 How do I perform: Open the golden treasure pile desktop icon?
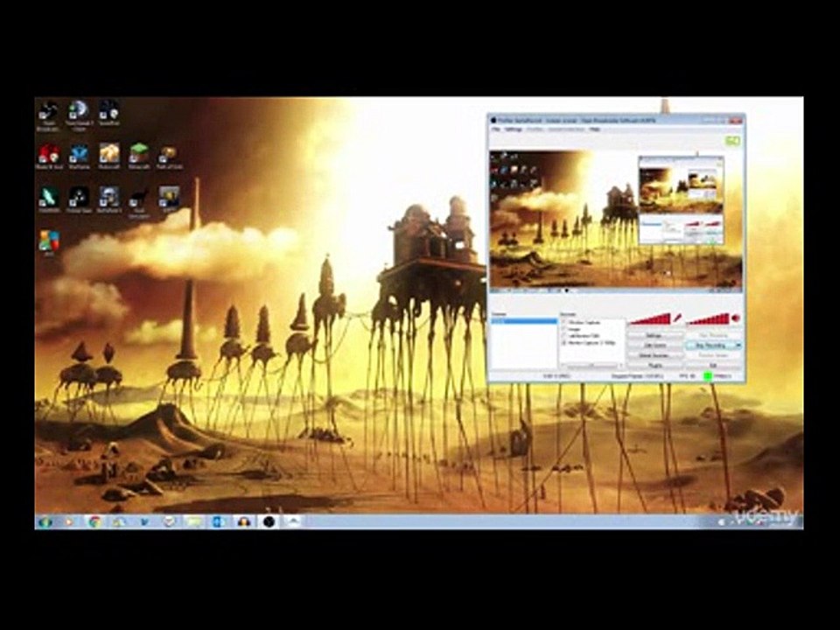coord(109,157)
